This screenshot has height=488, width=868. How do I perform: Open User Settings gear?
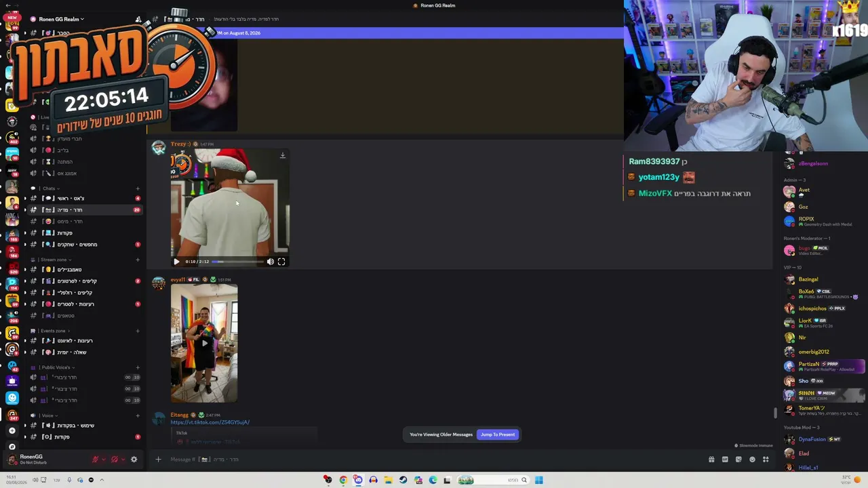134,460
